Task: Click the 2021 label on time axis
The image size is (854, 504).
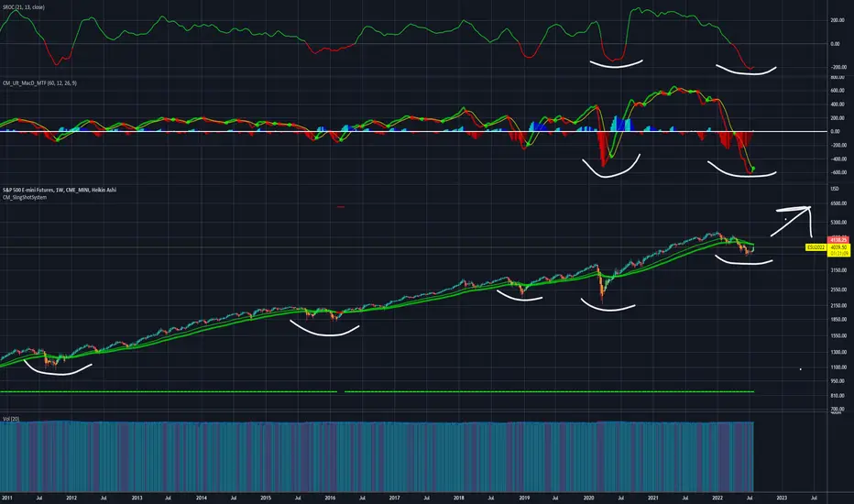Action: (652, 498)
